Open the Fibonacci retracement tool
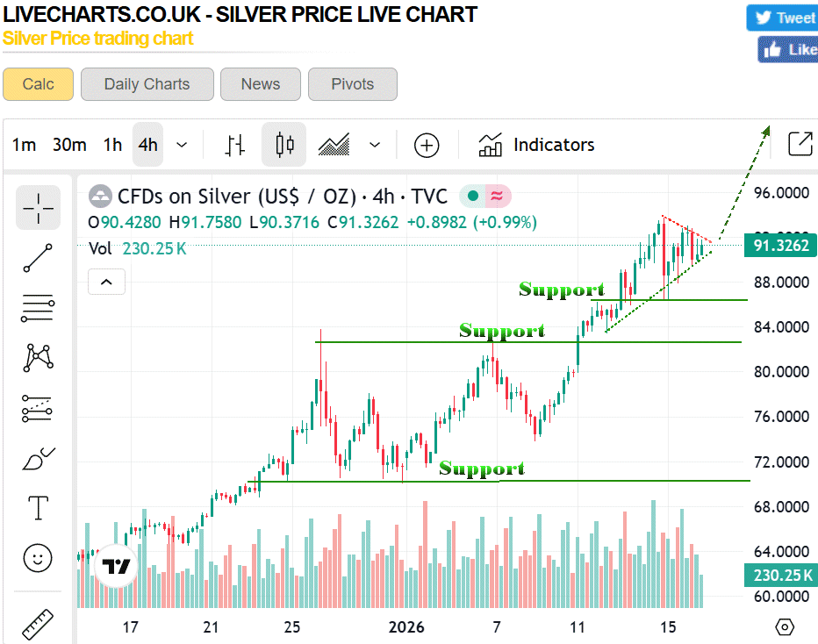818x644 pixels. pyautogui.click(x=38, y=308)
